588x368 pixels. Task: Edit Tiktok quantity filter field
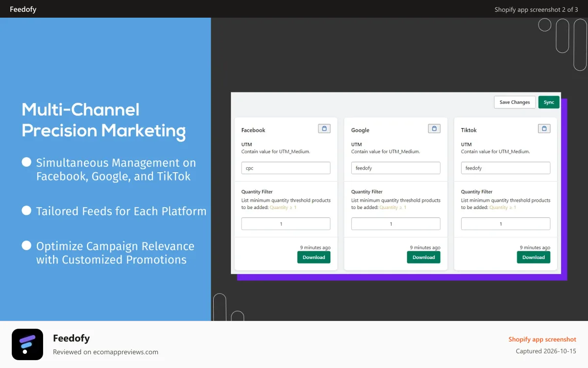point(506,224)
